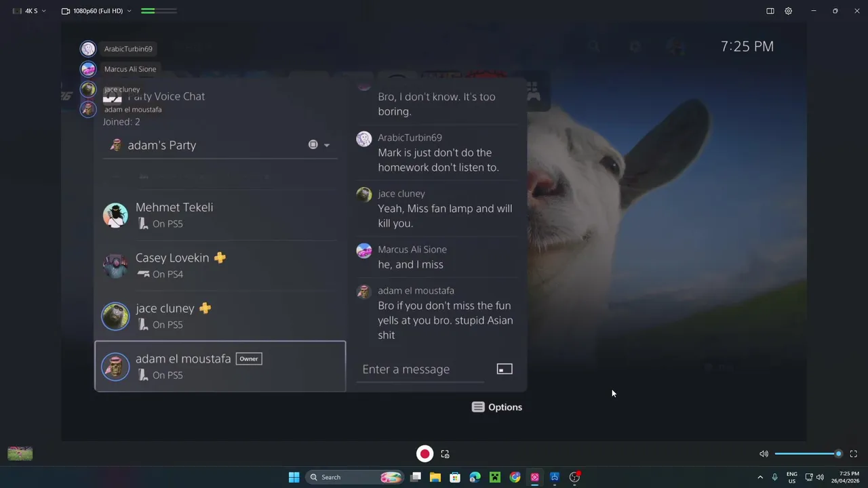This screenshot has width=868, height=488.
Task: Click ArabicTurbin69's avatar in chat transcript
Action: click(x=364, y=139)
